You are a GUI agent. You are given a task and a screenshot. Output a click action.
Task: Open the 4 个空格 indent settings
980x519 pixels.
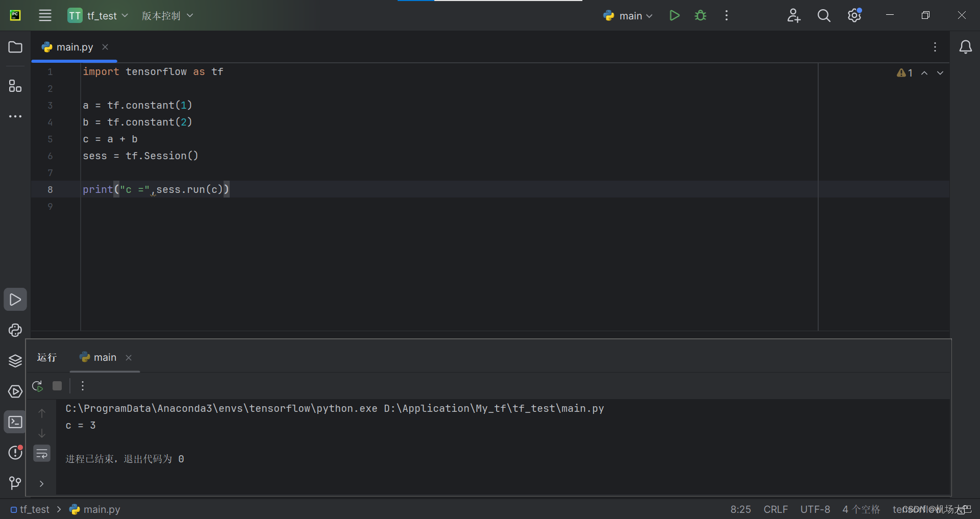862,509
